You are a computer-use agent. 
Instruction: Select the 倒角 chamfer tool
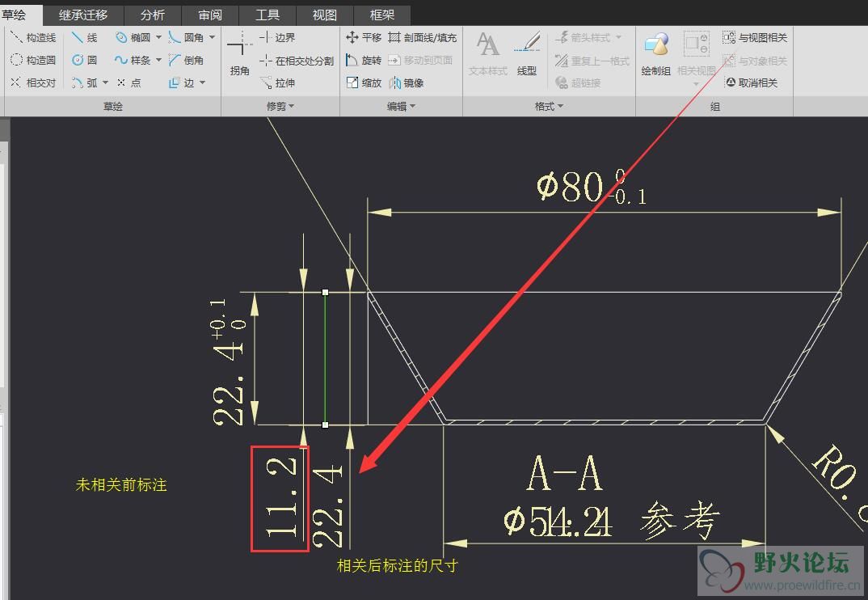(x=186, y=60)
